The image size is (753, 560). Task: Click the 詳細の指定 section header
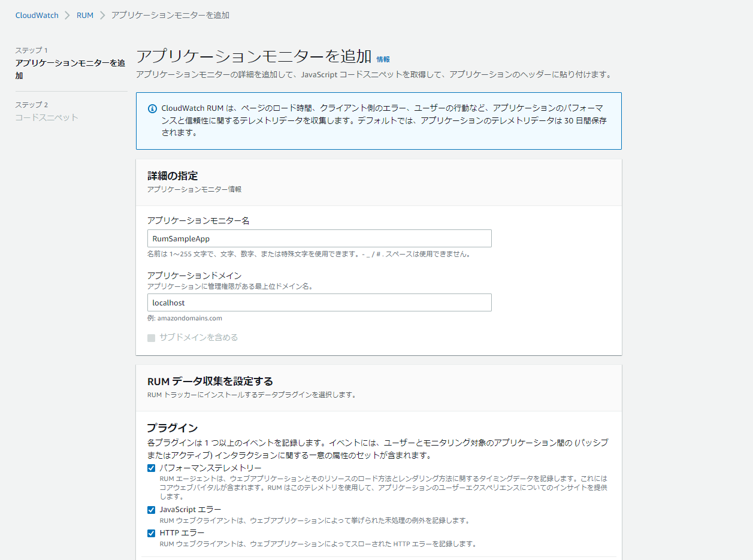coord(173,176)
